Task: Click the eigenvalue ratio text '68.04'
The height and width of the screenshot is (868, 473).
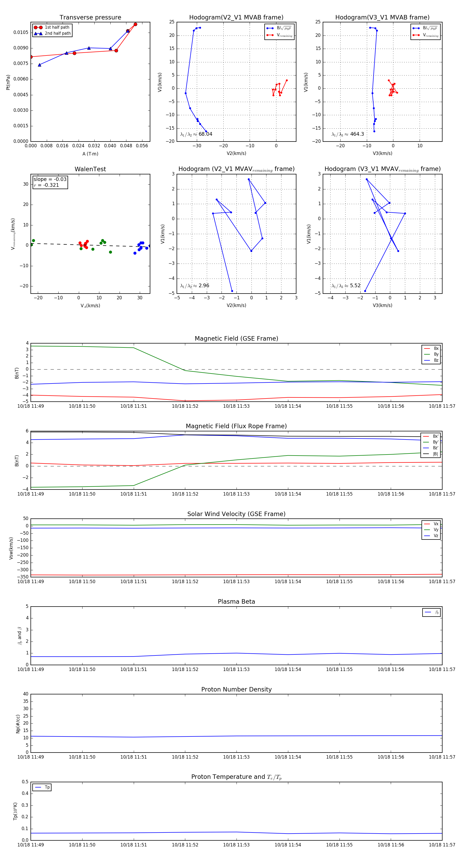Action: pyautogui.click(x=205, y=134)
